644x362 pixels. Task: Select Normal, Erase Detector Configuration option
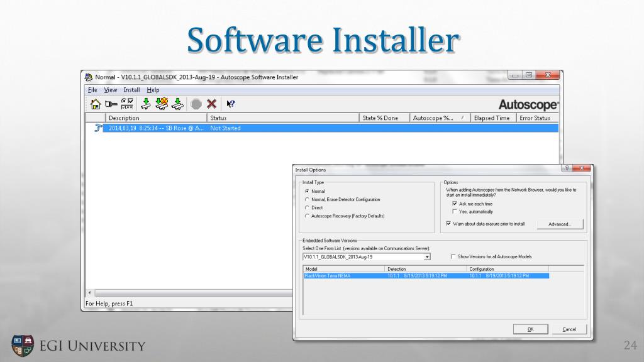307,199
